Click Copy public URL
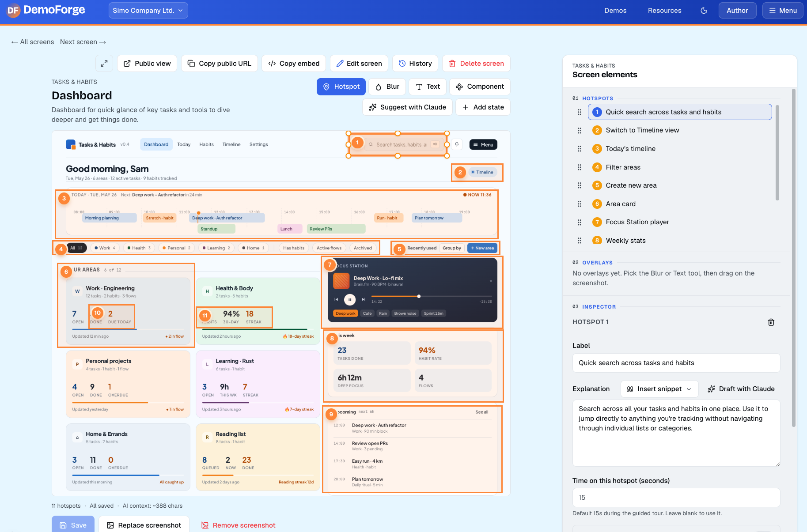 [220, 64]
